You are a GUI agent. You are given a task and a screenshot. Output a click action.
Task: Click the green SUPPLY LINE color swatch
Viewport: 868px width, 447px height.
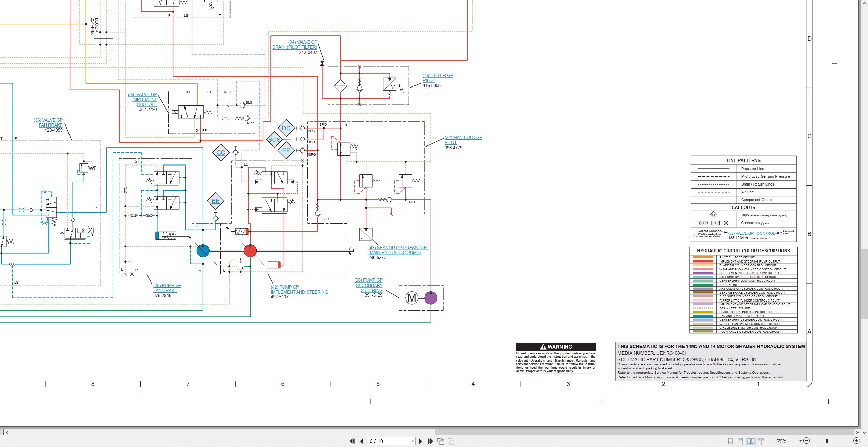tap(703, 285)
